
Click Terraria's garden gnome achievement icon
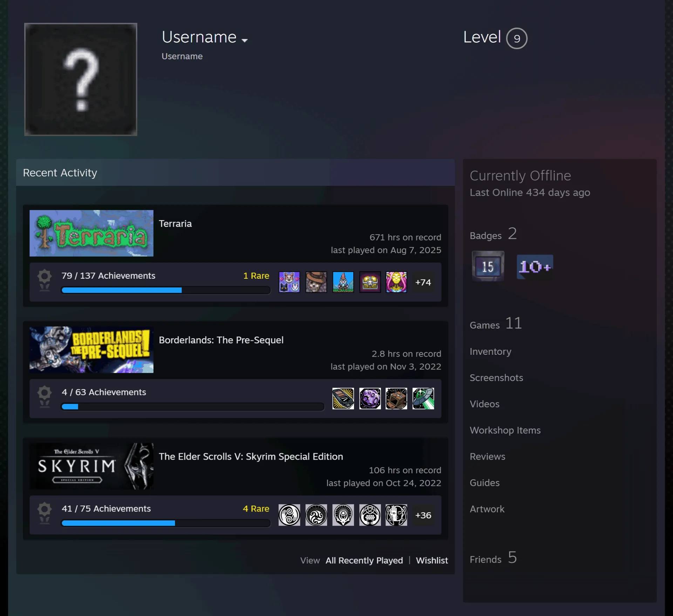tap(343, 282)
